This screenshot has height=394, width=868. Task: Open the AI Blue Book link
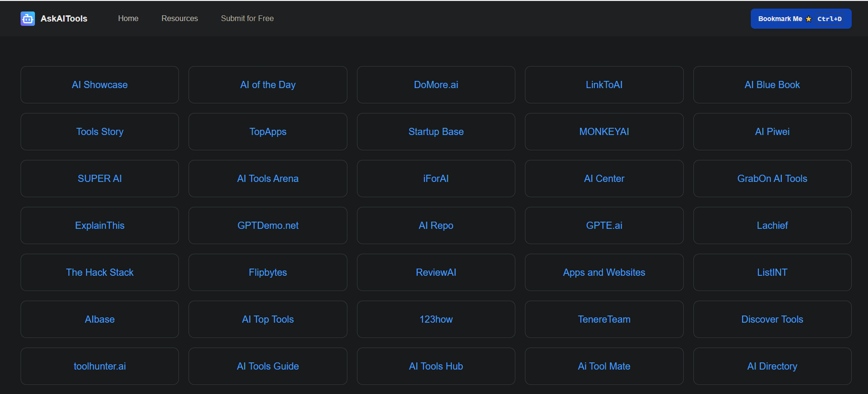click(772, 85)
